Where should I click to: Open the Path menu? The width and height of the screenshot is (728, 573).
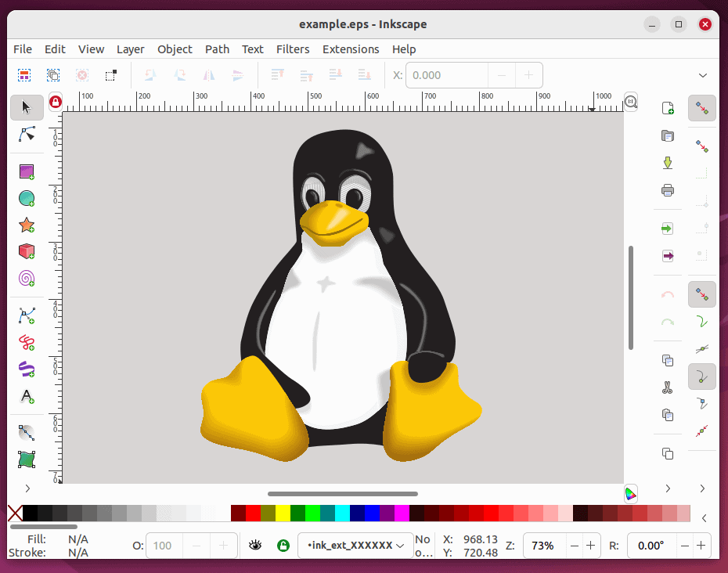tap(217, 49)
